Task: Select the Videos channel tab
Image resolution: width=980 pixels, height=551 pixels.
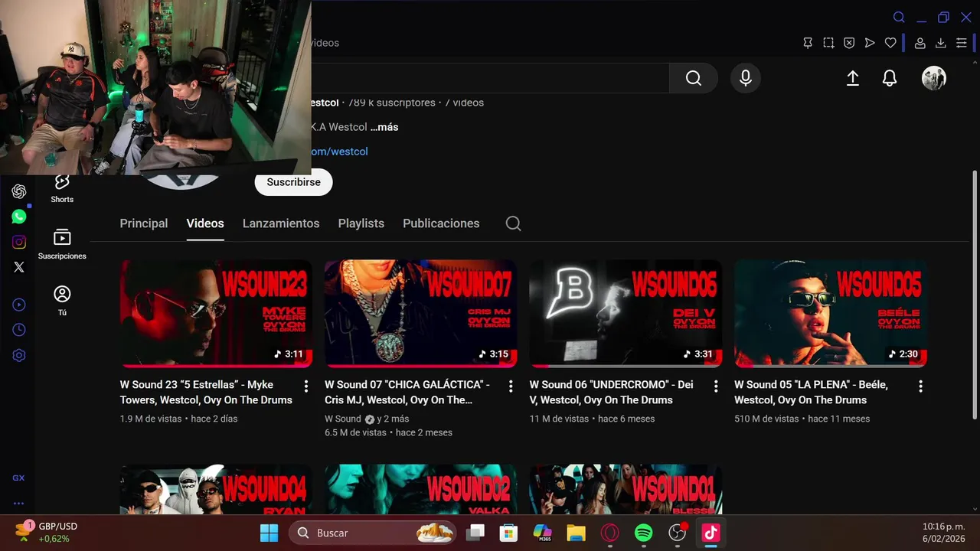Action: 205,223
